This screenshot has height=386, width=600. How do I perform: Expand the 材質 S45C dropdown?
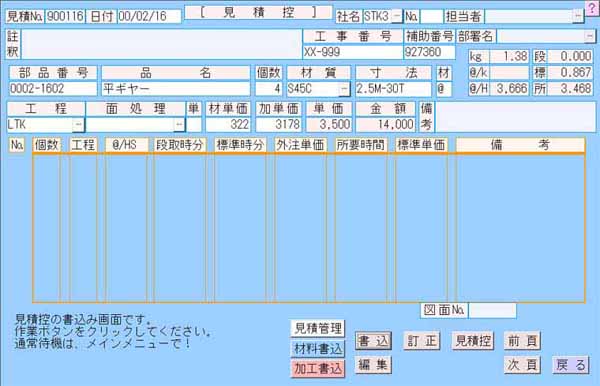pyautogui.click(x=344, y=89)
